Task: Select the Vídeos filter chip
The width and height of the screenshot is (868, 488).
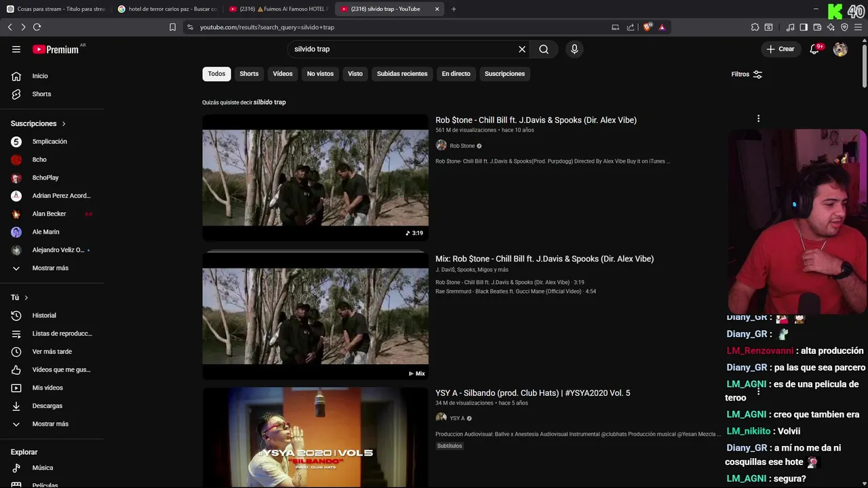Action: click(x=283, y=73)
